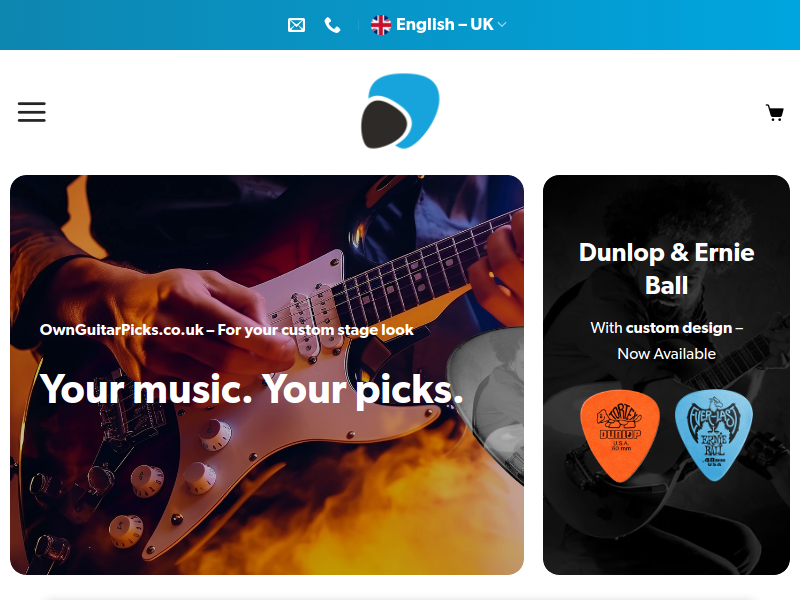The height and width of the screenshot is (600, 800).
Task: Click the 'English – UK' language label
Action: coord(444,24)
